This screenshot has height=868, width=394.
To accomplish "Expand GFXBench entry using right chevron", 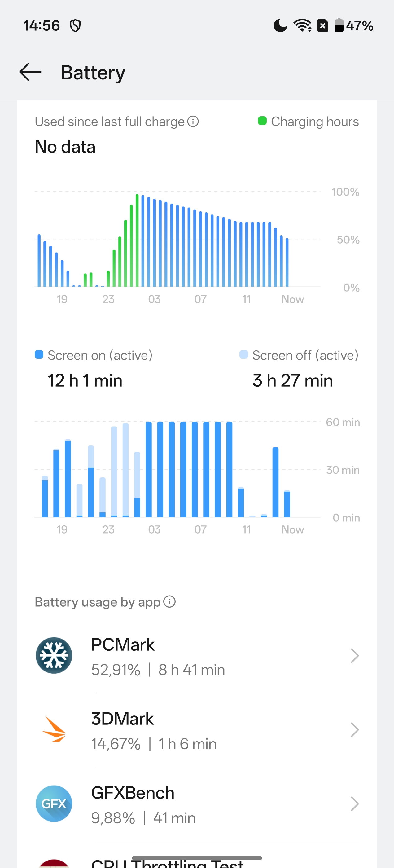I will [x=354, y=804].
